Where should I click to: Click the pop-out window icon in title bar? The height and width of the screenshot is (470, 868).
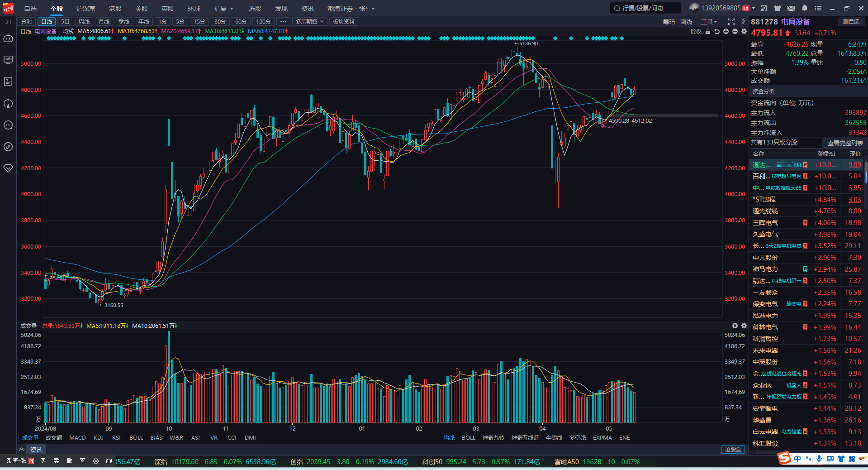764,8
